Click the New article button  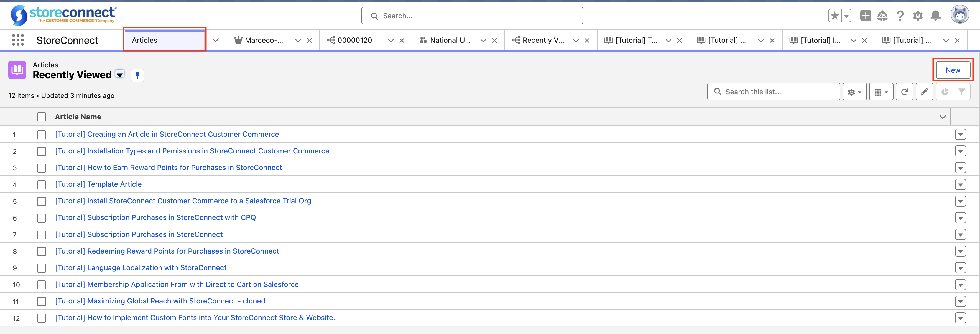953,70
